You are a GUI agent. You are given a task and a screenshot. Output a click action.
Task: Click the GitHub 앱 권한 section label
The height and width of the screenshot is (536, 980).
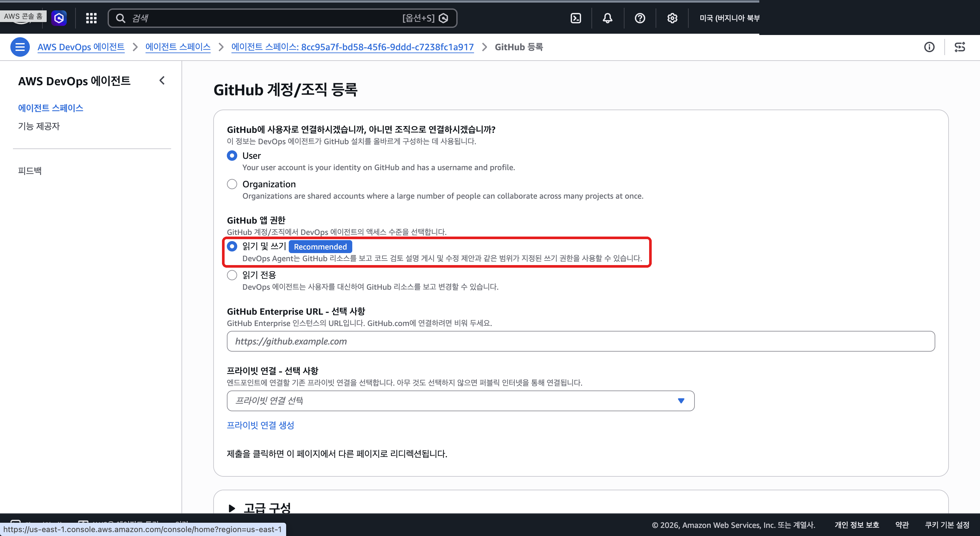click(256, 220)
